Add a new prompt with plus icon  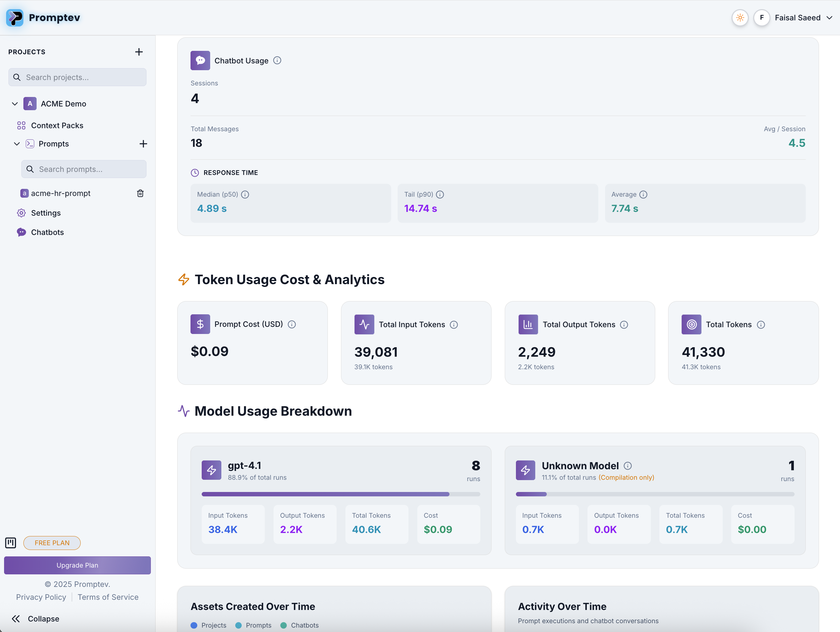point(143,144)
